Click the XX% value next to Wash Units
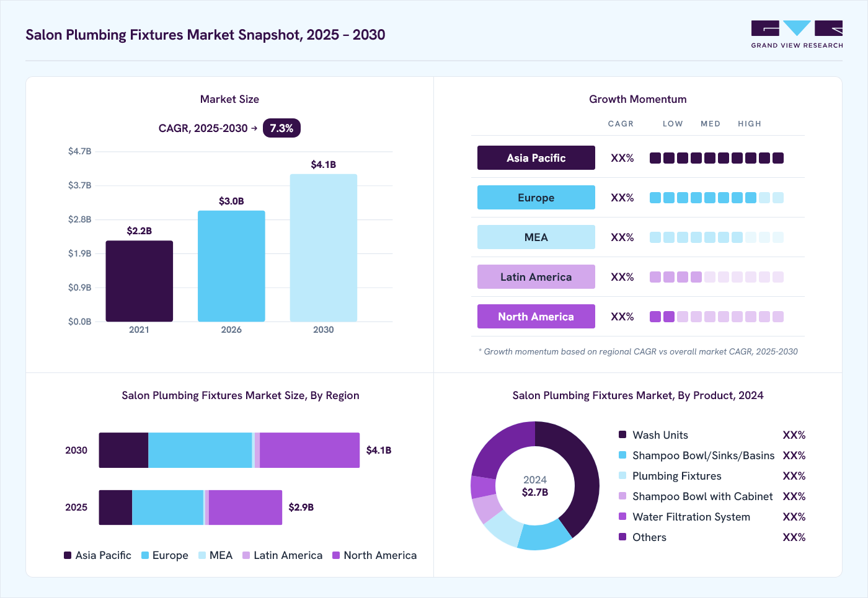868x598 pixels. coord(794,435)
